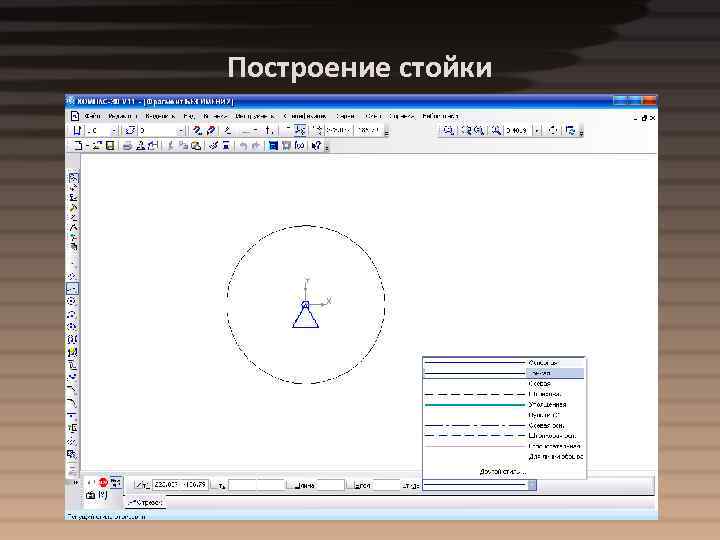This screenshot has height=540, width=720.
Task: Click the Save (floppy disk) icon
Action: pyautogui.click(x=110, y=146)
